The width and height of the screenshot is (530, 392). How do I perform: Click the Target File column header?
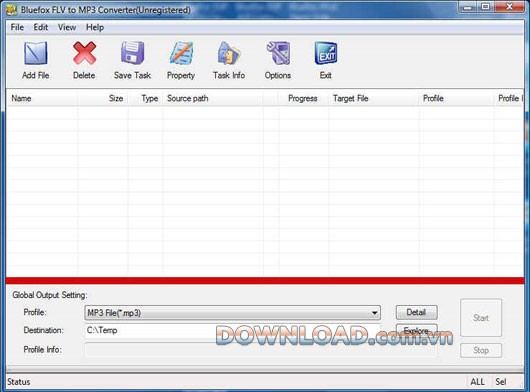(x=374, y=98)
